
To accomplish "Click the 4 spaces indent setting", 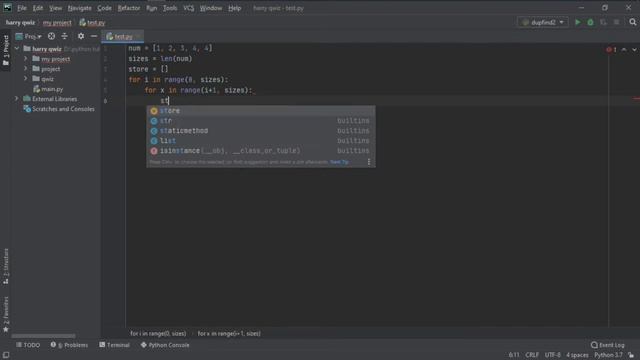I will point(577,356).
